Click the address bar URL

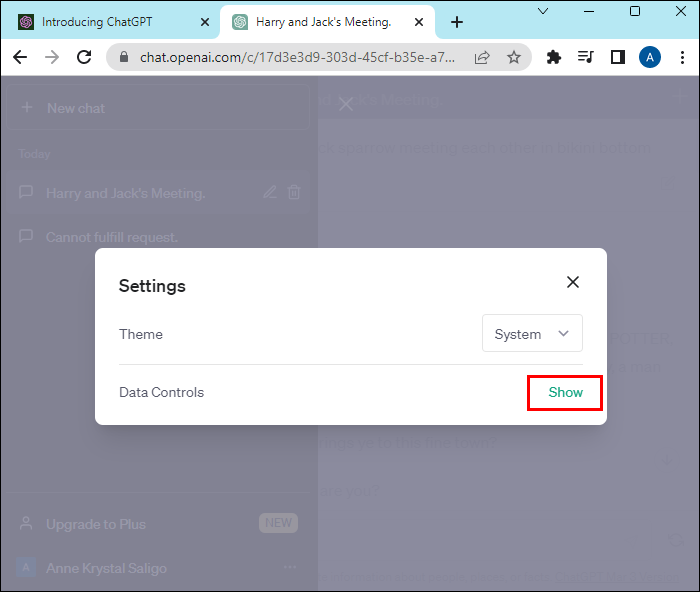coord(300,58)
